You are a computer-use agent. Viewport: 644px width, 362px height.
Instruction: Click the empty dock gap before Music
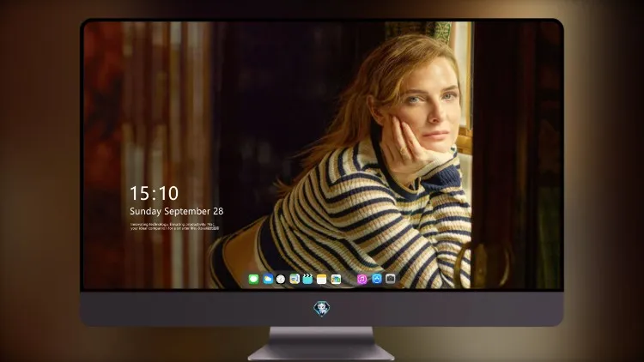pyautogui.click(x=349, y=280)
